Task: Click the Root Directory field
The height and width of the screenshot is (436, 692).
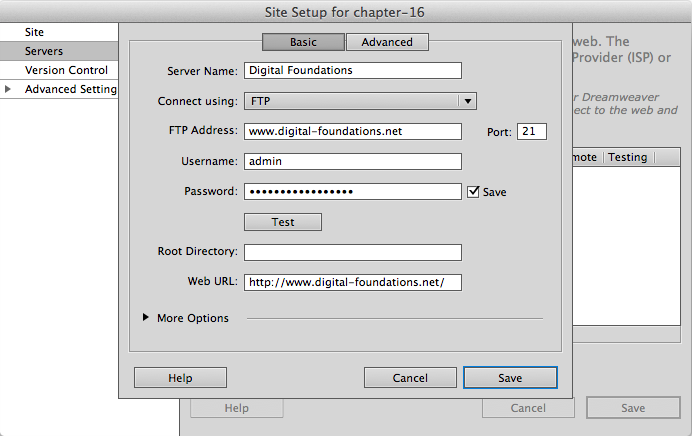Action: pos(352,252)
